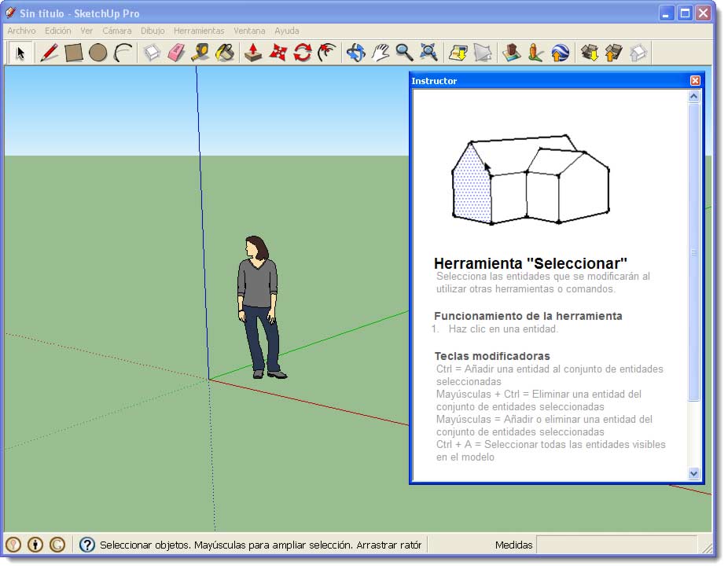Select the pink Eraser tool
Screen dimensions: 728x569
(x=176, y=53)
